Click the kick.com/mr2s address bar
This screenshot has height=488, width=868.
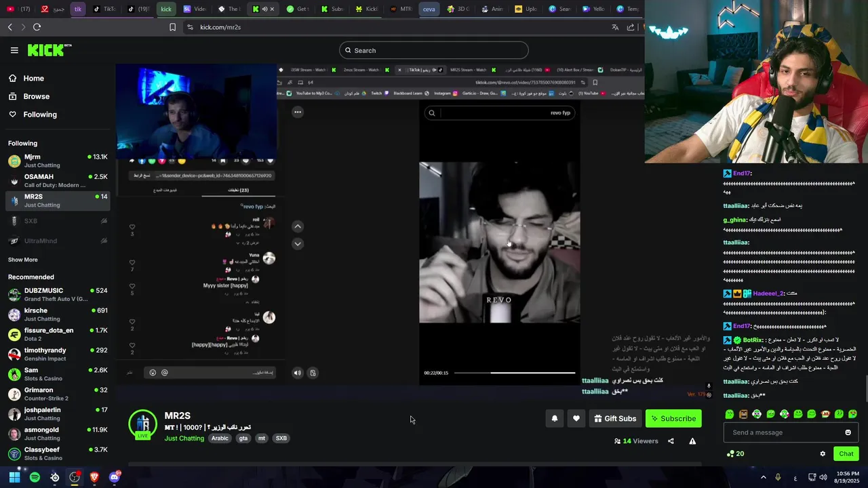220,27
